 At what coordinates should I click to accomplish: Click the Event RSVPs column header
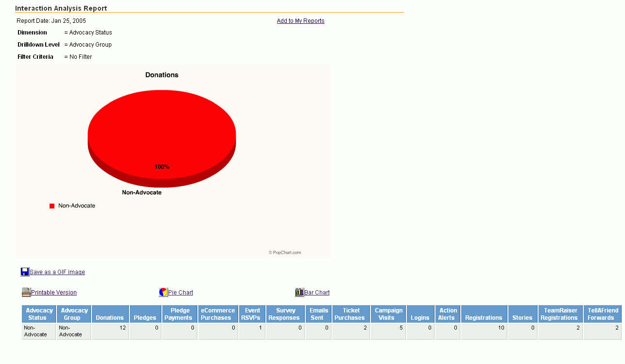tap(252, 314)
